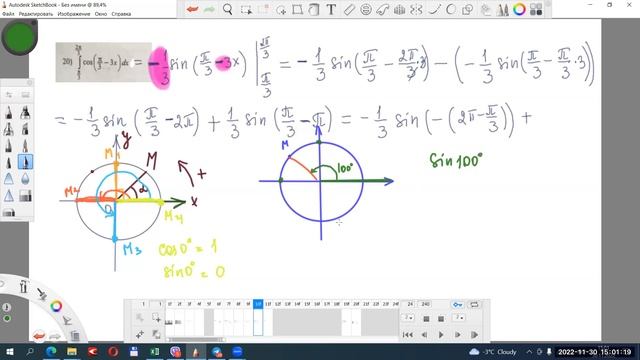The image size is (640, 360).
Task: Jump to first frame
Action: pyautogui.click(x=407, y=335)
